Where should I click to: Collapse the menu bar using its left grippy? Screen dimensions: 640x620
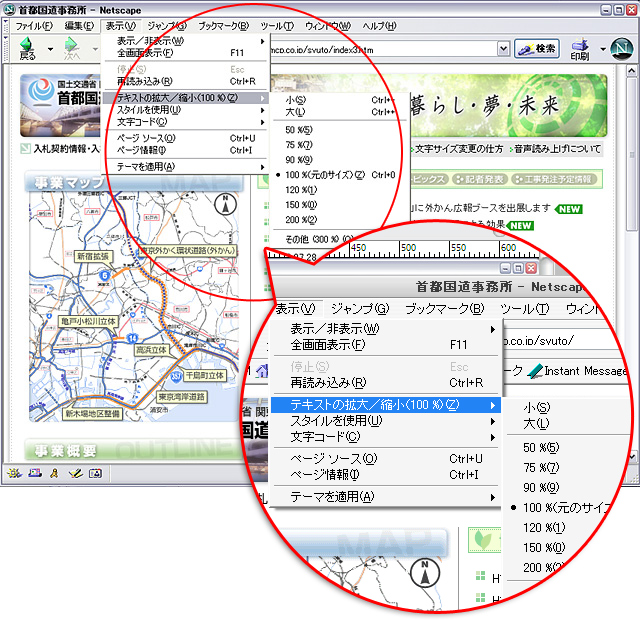tap(6, 26)
